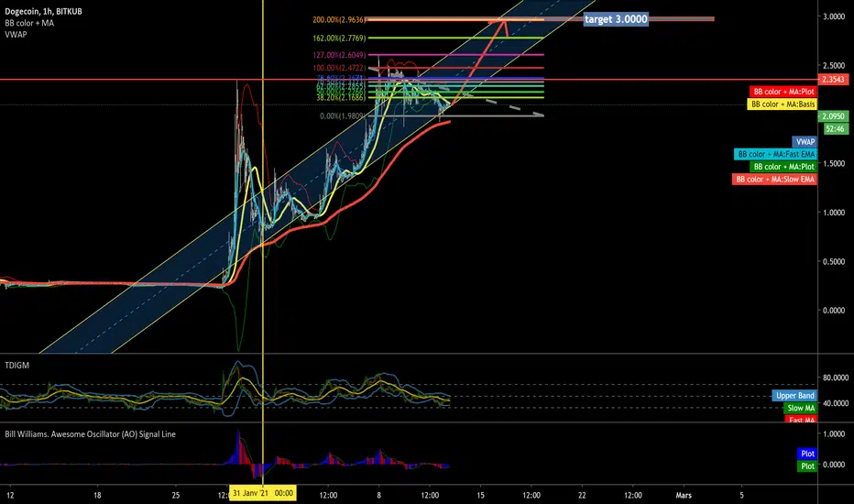Click the 'Upper Band' label in TDIGM pane
This screenshot has width=854, height=504.
click(794, 396)
